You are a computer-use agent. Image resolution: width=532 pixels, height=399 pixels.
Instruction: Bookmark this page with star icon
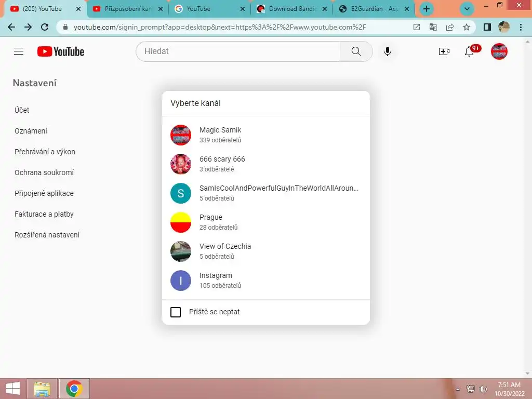466,27
